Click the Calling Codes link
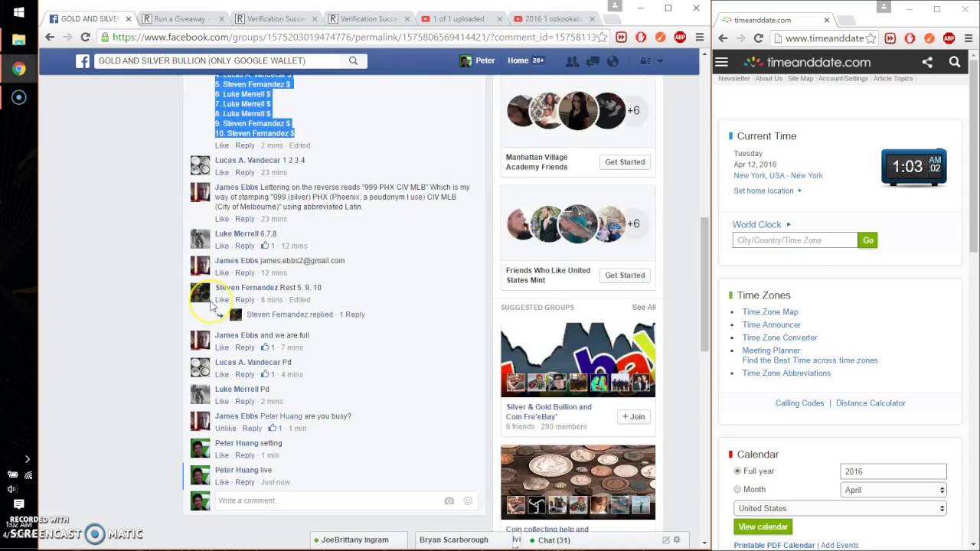 (799, 403)
